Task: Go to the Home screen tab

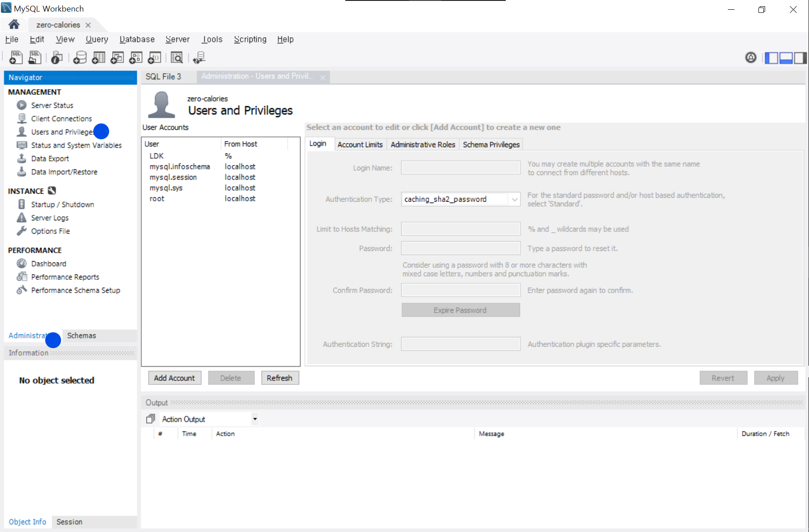Action: (14, 24)
